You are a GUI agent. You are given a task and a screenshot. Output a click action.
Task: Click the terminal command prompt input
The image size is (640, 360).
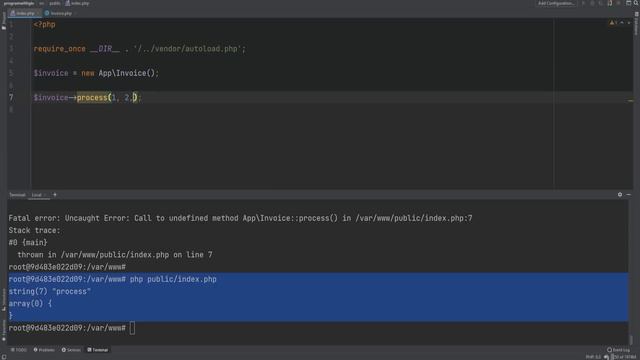tap(132, 328)
